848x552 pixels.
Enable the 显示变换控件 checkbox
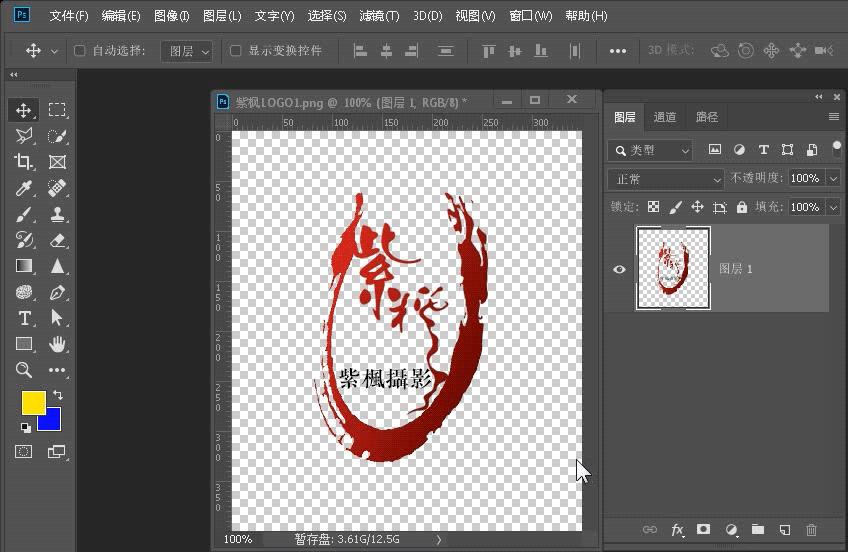point(235,51)
